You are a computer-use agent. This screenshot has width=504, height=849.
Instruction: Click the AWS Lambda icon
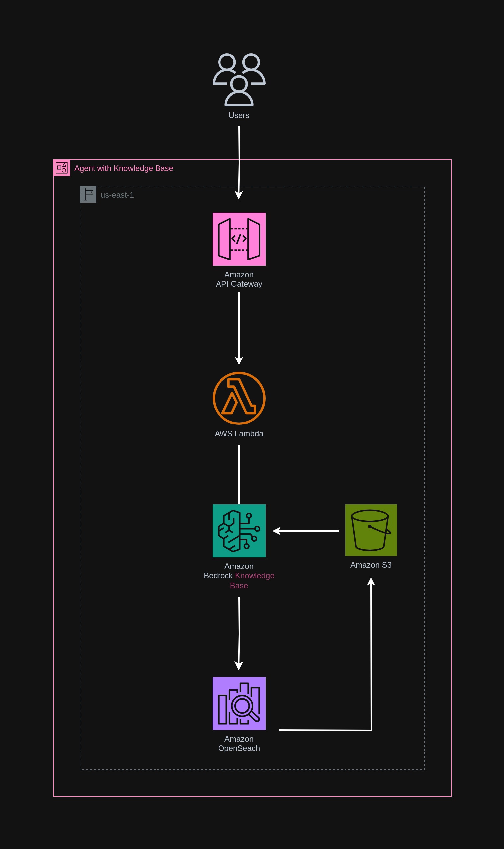(239, 398)
